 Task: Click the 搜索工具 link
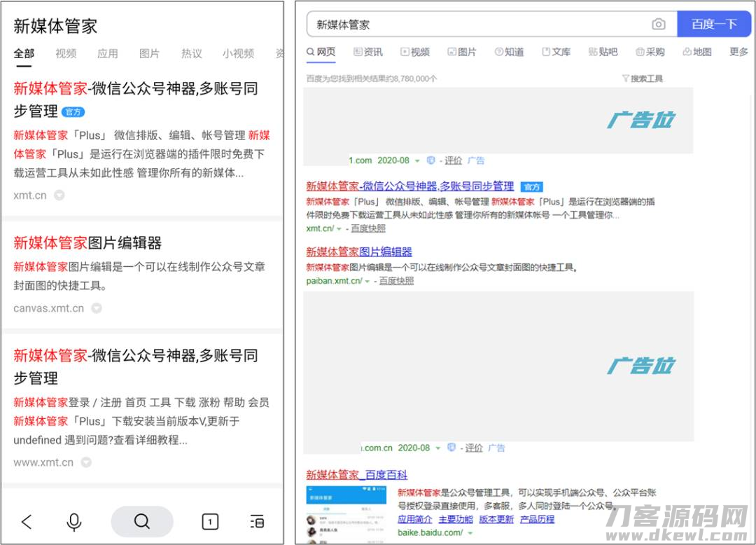pos(647,78)
